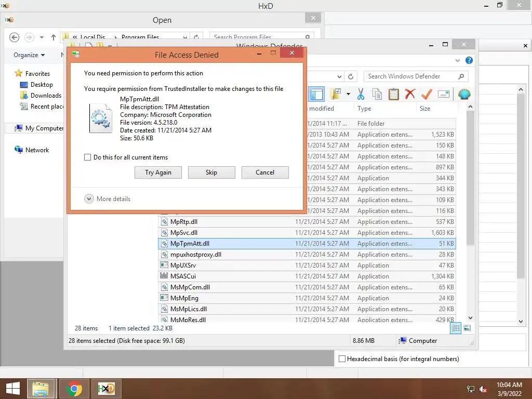Click refresh button in Open dialog address bar
Viewport: 532px width, 399px height.
coord(196,37)
